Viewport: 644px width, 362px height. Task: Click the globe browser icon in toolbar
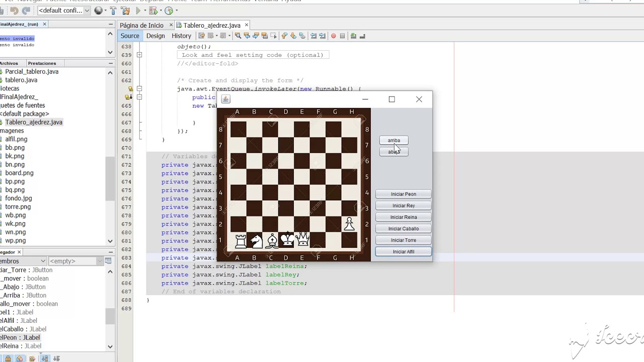click(99, 11)
